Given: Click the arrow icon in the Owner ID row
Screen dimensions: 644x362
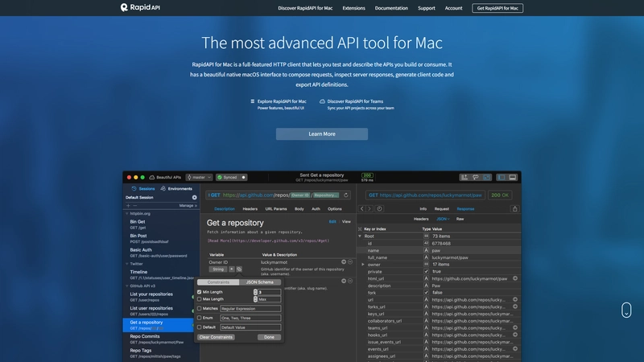Looking at the screenshot, I should coord(344,262).
